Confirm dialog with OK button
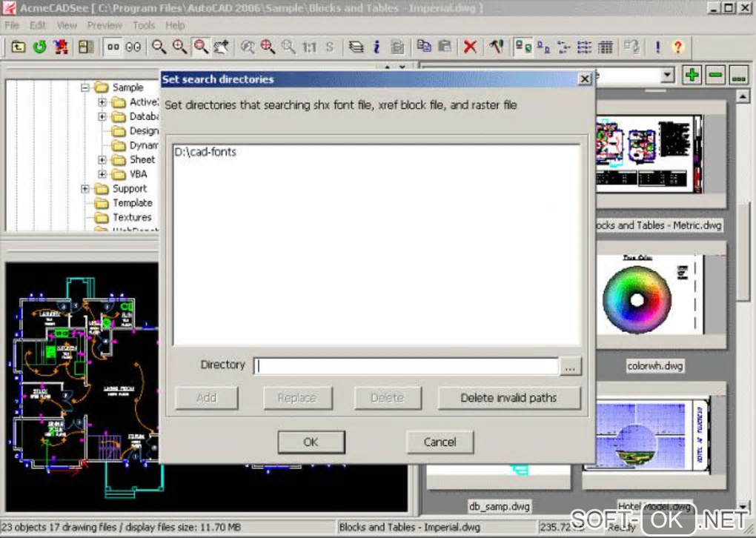This screenshot has height=538, width=756. pyautogui.click(x=311, y=442)
